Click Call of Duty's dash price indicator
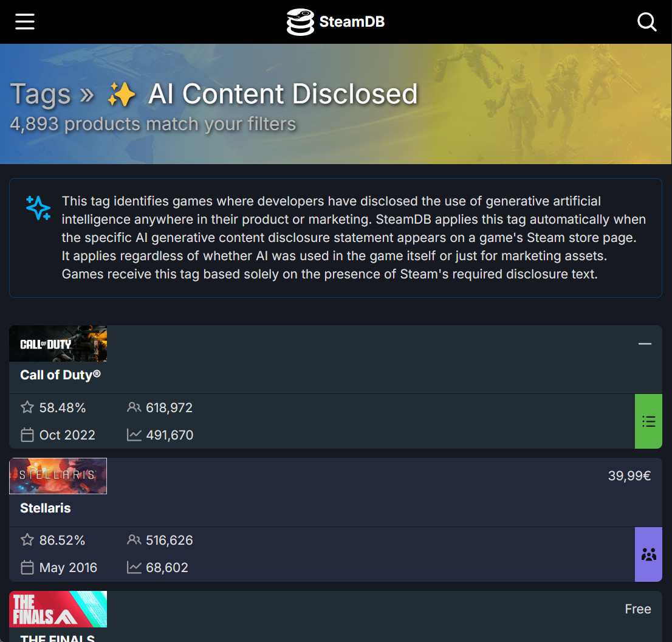 [x=645, y=343]
